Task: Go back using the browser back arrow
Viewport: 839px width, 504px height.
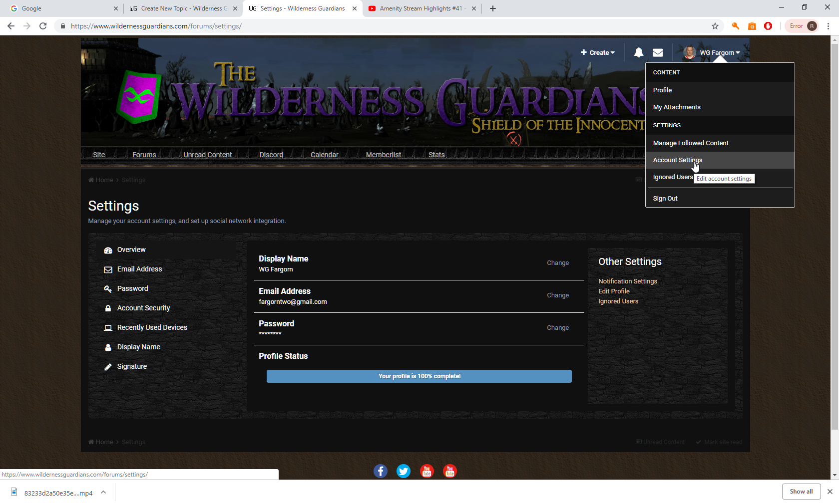Action: pos(11,26)
